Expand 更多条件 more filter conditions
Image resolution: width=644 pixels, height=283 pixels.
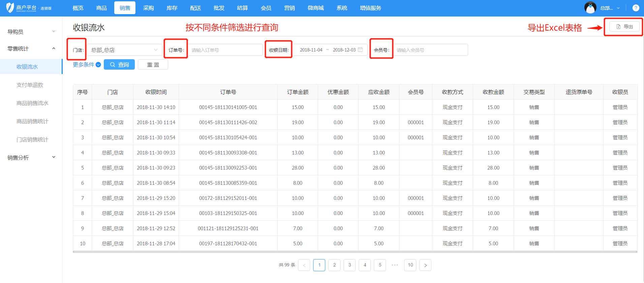point(87,65)
